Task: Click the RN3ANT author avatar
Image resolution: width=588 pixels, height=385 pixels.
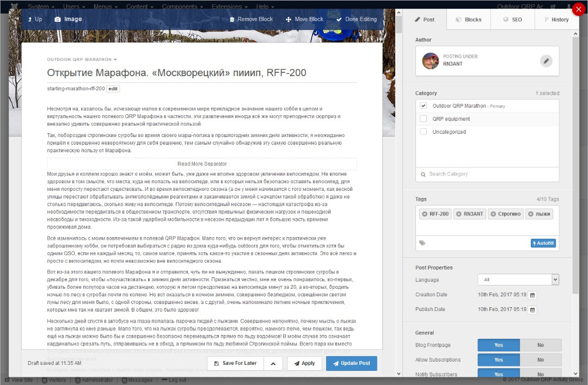Action: coord(431,61)
